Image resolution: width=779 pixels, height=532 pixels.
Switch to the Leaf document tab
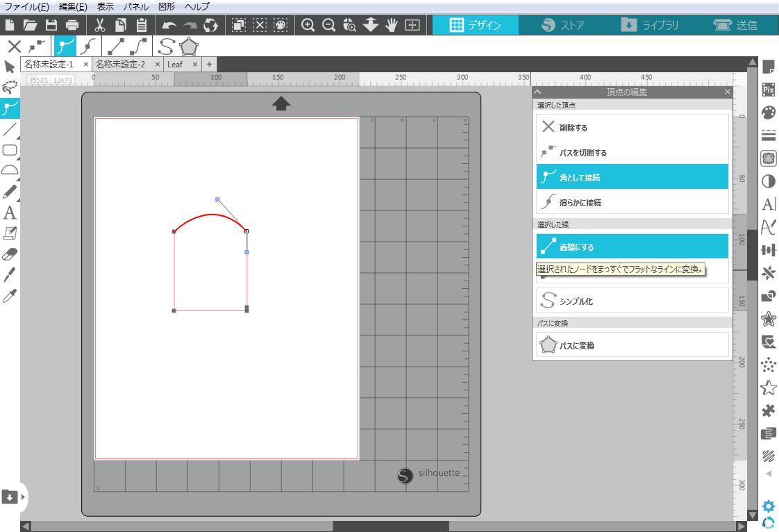[x=175, y=64]
